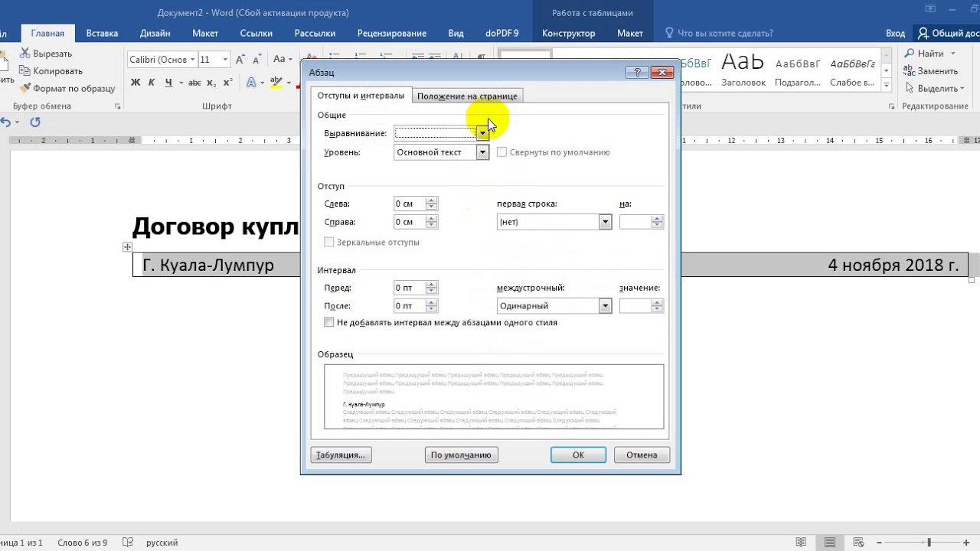Apply superscript x² formatting
980x551 pixels.
[x=228, y=83]
